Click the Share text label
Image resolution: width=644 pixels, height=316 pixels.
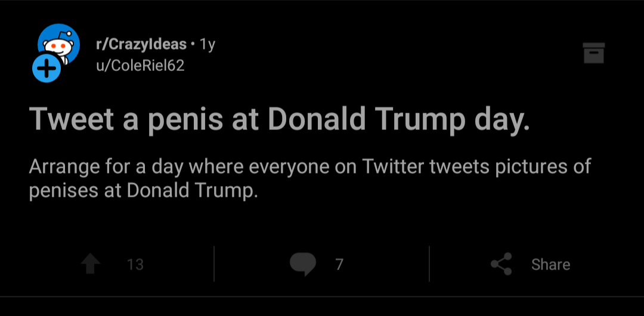click(550, 264)
